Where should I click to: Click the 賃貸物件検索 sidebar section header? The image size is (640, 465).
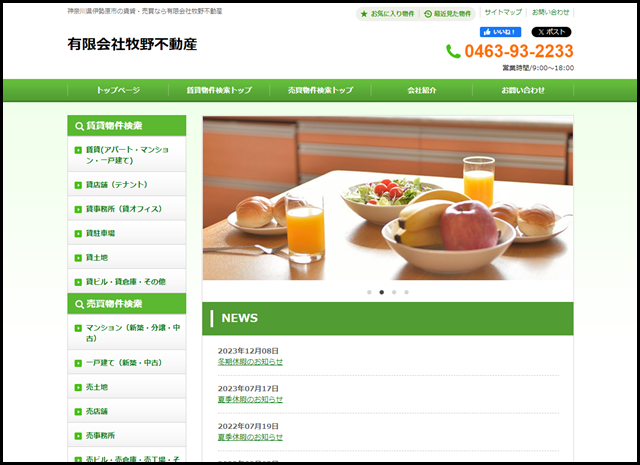pyautogui.click(x=127, y=126)
